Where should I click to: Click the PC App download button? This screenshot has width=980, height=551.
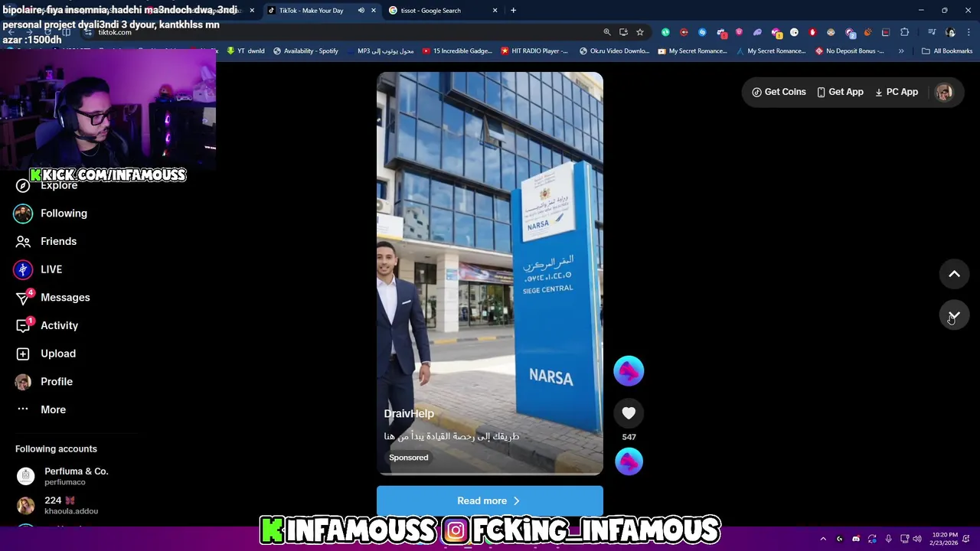click(897, 92)
